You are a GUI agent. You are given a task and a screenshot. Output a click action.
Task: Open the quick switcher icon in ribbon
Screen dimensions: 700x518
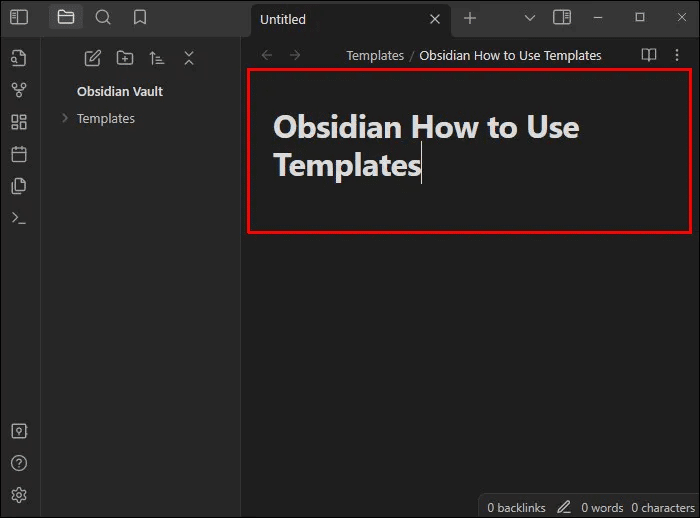19,57
